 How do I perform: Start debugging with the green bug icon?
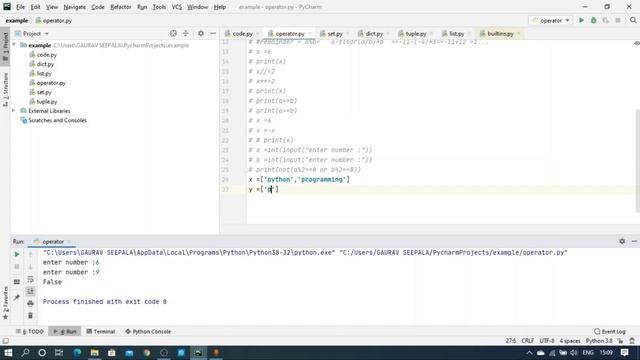pos(593,20)
